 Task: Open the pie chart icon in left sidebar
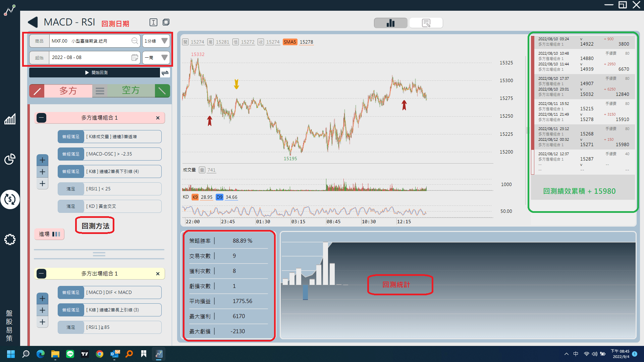10,159
